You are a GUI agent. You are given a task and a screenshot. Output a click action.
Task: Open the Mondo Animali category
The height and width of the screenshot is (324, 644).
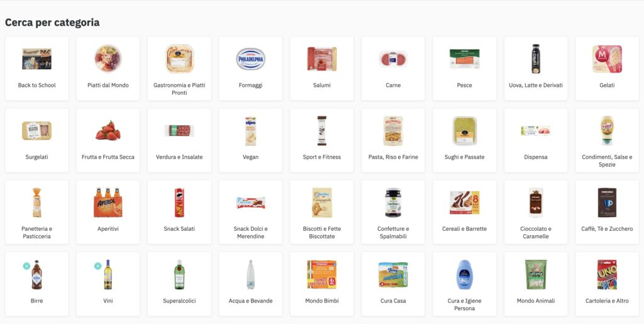coord(536,284)
